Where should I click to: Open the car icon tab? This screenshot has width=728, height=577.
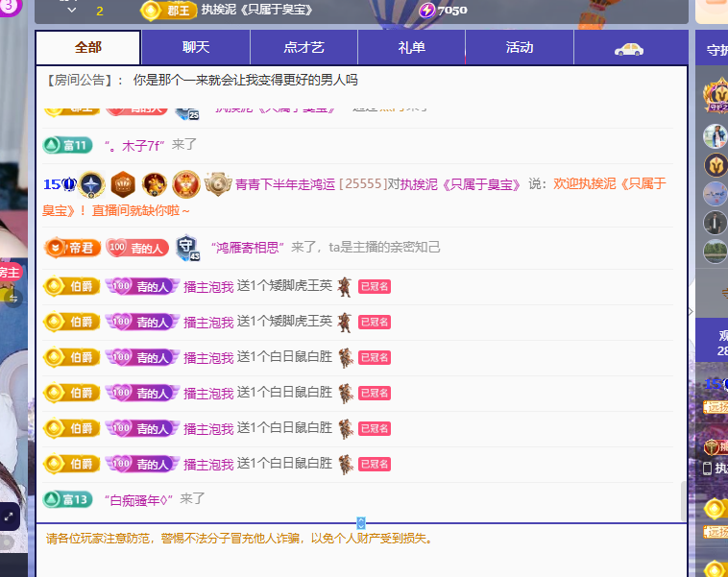(629, 48)
